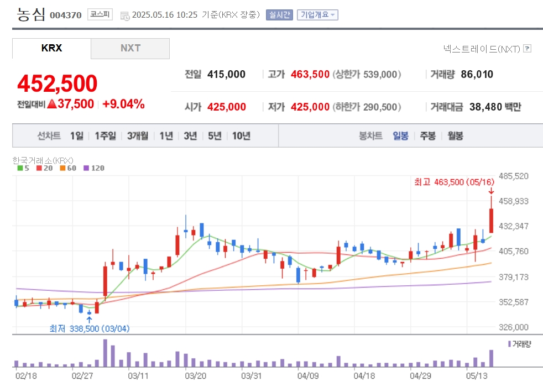Click the red up-triangle price change icon
Image resolution: width=543 pixels, height=392 pixels.
coord(52,103)
